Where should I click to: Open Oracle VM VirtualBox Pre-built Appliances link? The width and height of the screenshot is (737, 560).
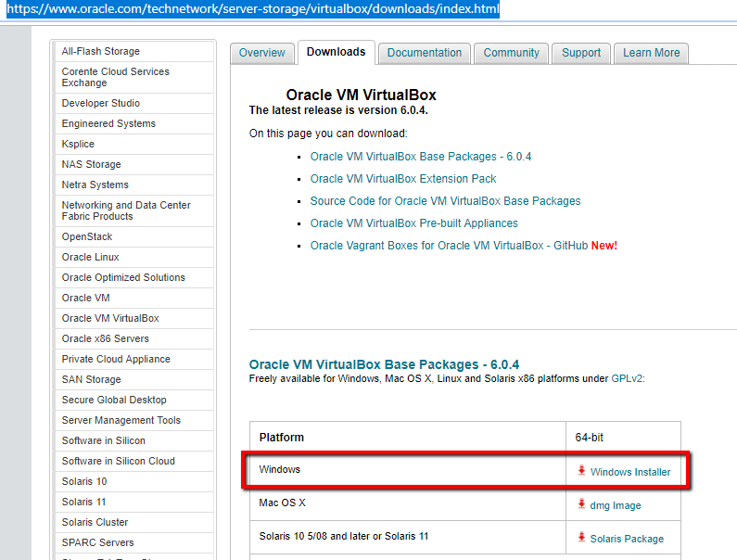click(x=414, y=223)
